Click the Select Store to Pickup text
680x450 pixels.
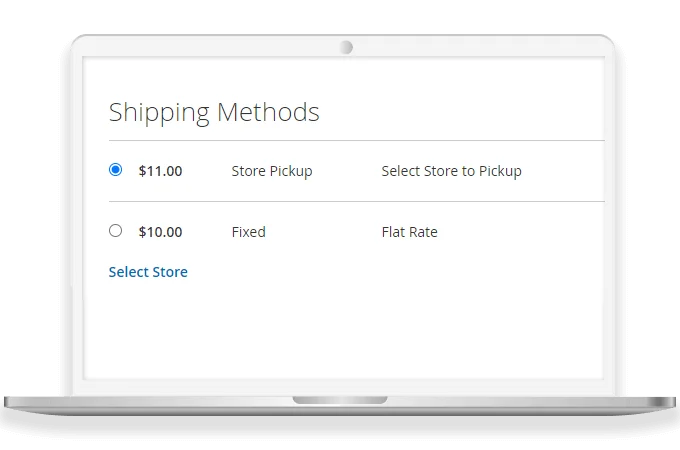pyautogui.click(x=451, y=171)
